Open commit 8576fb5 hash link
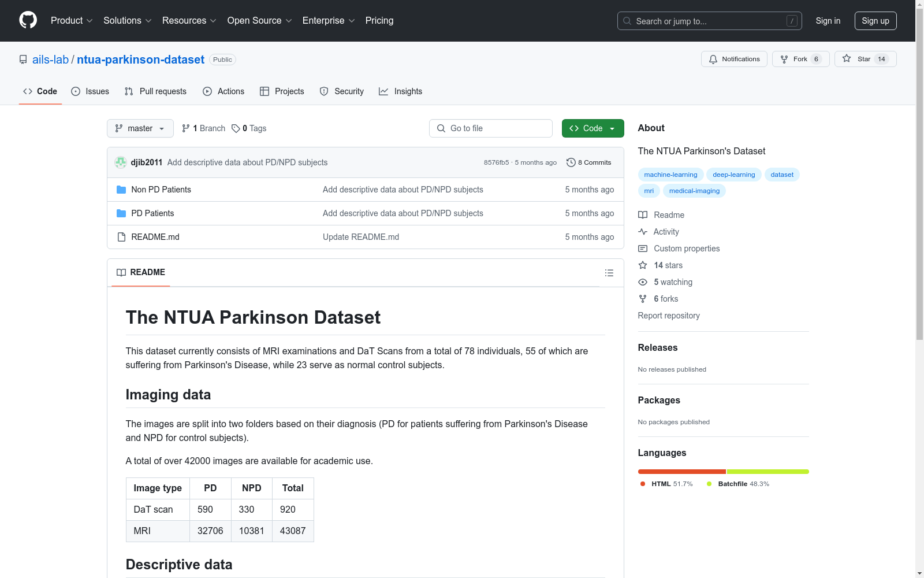The width and height of the screenshot is (924, 578). click(497, 162)
